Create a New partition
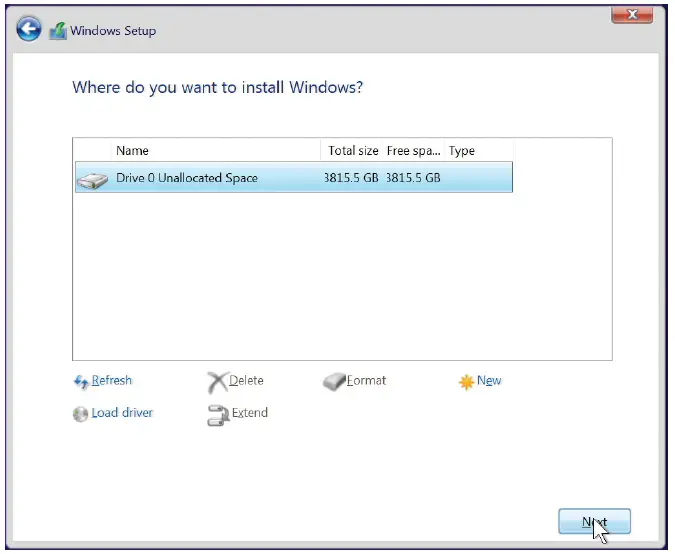675x554 pixels. 489,381
